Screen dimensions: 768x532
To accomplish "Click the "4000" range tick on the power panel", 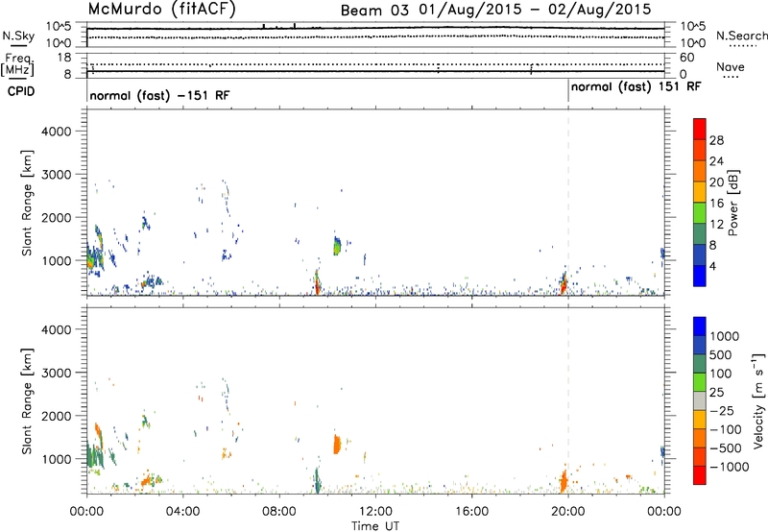I will pyautogui.click(x=57, y=132).
